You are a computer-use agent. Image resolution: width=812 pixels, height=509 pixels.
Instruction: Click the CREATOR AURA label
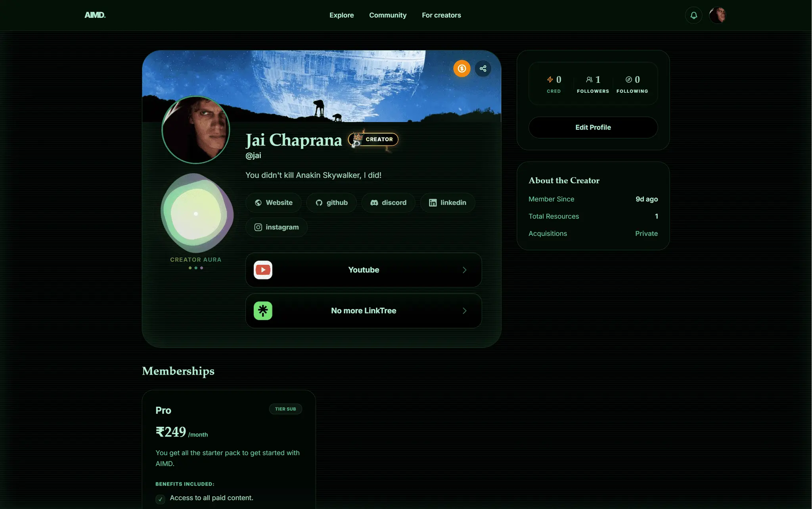[x=196, y=260]
